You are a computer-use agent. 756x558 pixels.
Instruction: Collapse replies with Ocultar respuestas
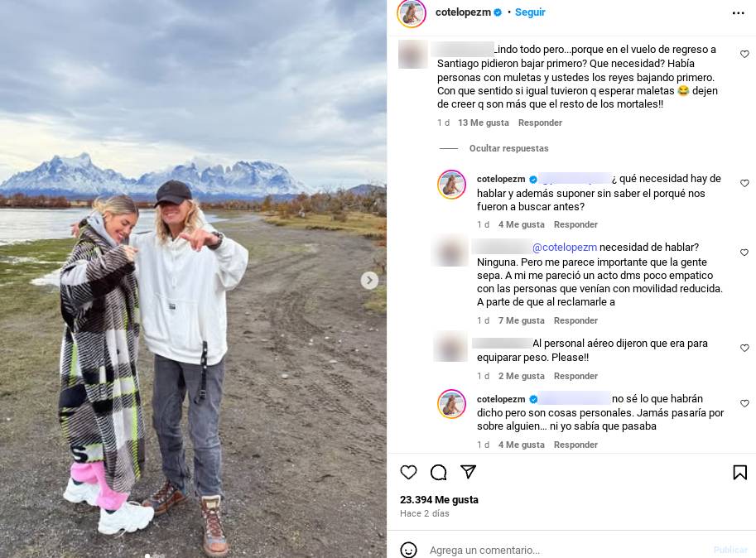(508, 148)
